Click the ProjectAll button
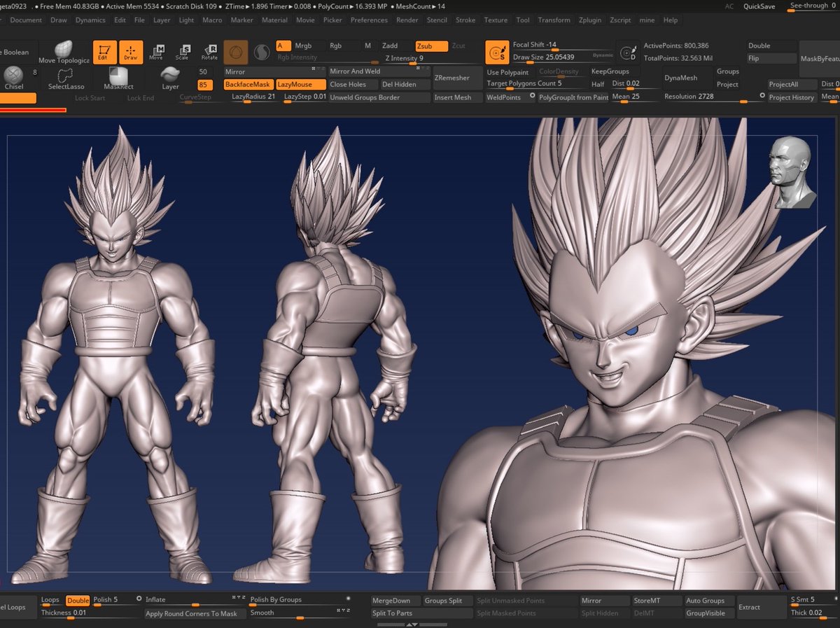The height and width of the screenshot is (628, 840). pos(792,84)
